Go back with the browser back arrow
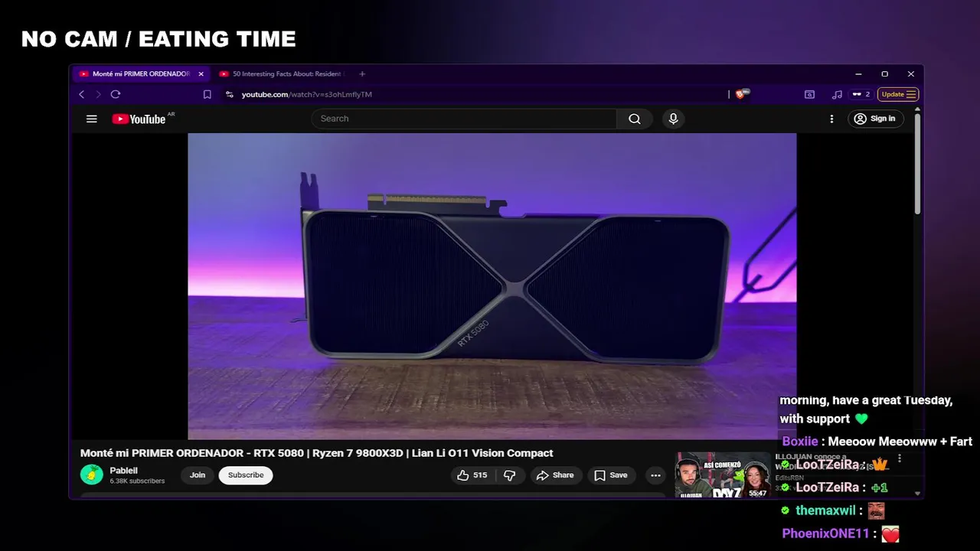980x551 pixels. [x=82, y=94]
